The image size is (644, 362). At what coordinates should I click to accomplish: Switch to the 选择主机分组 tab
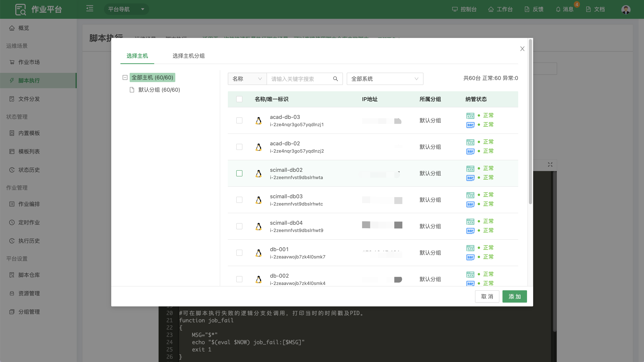[x=189, y=56]
